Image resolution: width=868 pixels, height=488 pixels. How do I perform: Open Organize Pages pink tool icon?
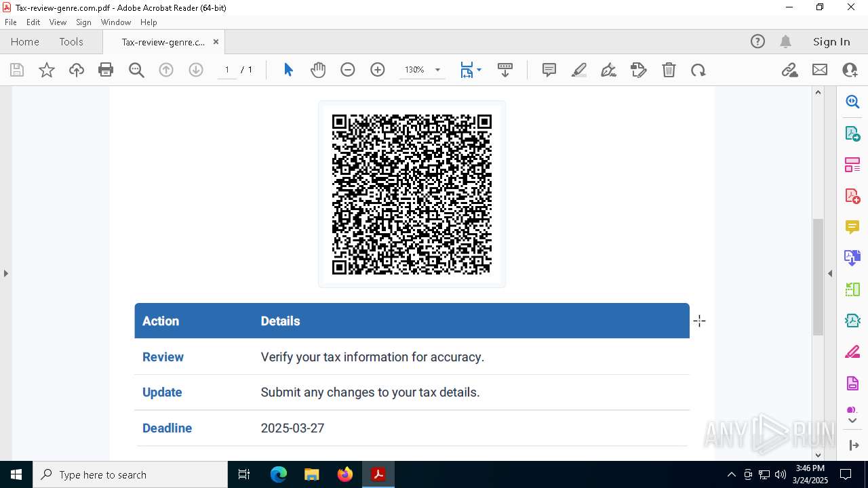click(852, 165)
